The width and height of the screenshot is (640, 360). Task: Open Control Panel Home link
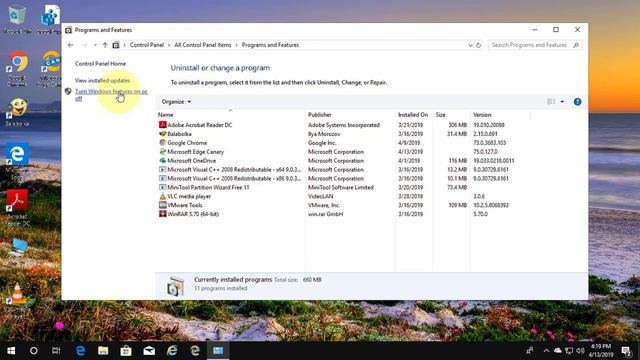[x=100, y=64]
